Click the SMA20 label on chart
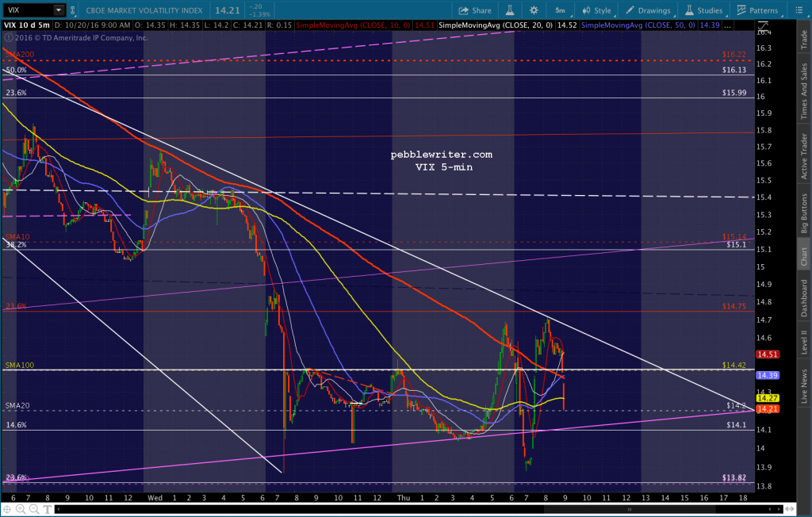Image resolution: width=812 pixels, height=517 pixels. (x=17, y=406)
